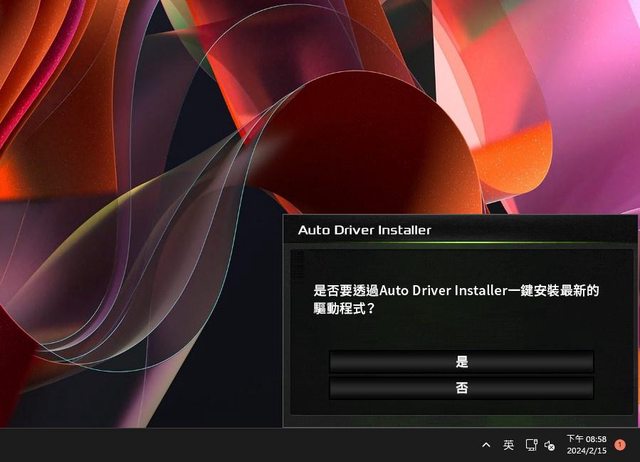Click the green accent line under the title
The height and width of the screenshot is (462, 640).
click(x=460, y=243)
